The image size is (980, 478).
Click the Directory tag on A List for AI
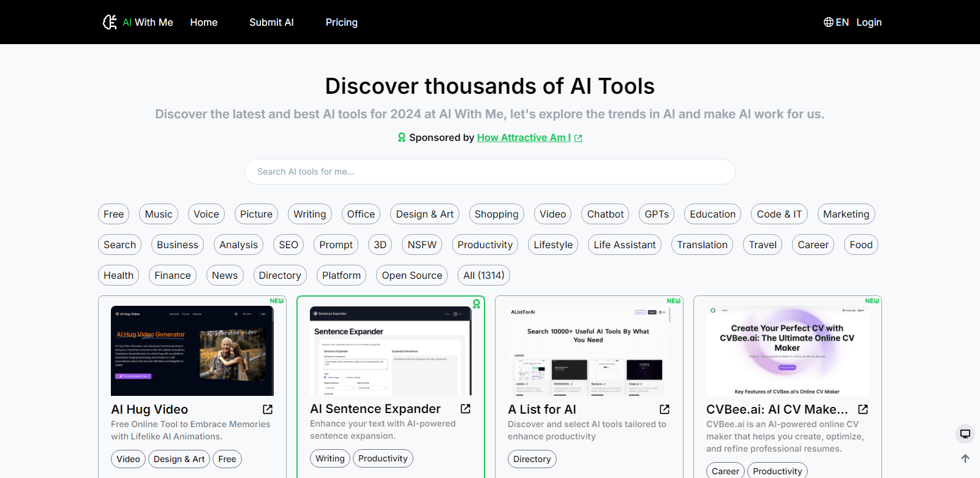click(532, 459)
